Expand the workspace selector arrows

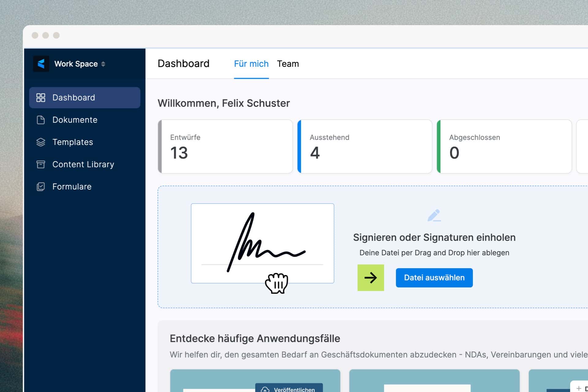[103, 64]
